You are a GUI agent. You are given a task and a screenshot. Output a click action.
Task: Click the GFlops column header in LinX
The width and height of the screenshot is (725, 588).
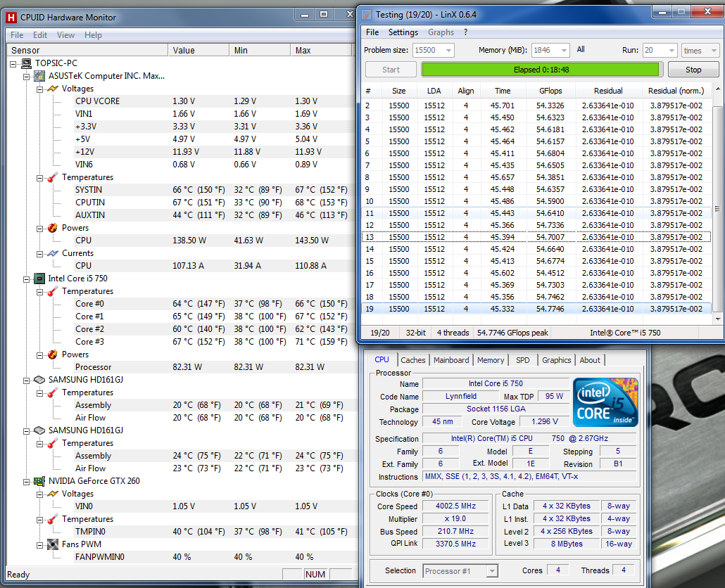pos(550,91)
